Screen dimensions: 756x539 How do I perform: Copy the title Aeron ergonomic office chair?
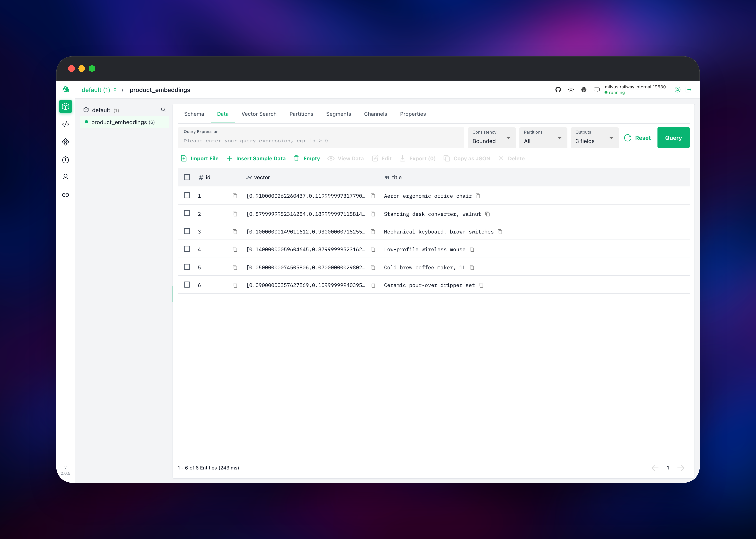pyautogui.click(x=478, y=196)
